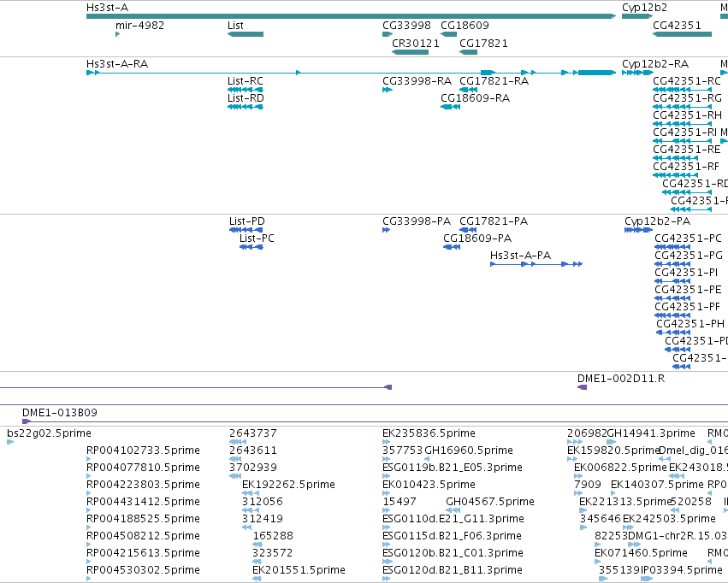Select the CG42351-RF transcript
The height and width of the screenshot is (583, 728).
coord(675,175)
